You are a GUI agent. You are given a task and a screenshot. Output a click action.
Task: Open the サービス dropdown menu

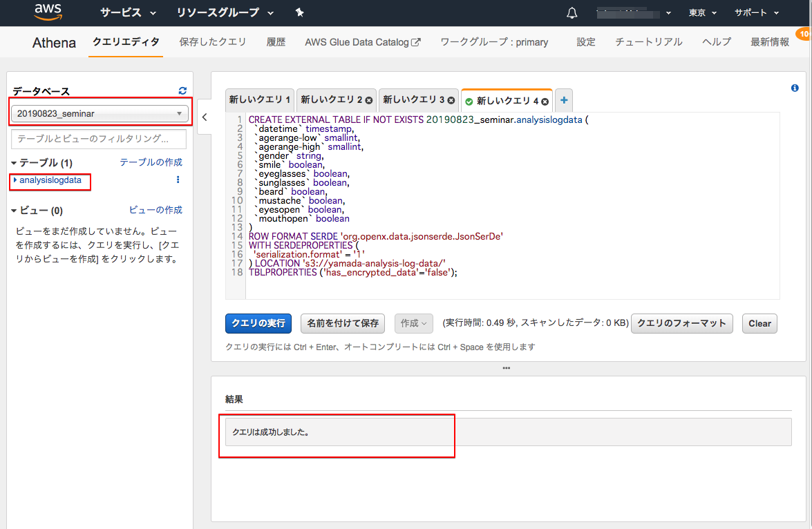(128, 12)
